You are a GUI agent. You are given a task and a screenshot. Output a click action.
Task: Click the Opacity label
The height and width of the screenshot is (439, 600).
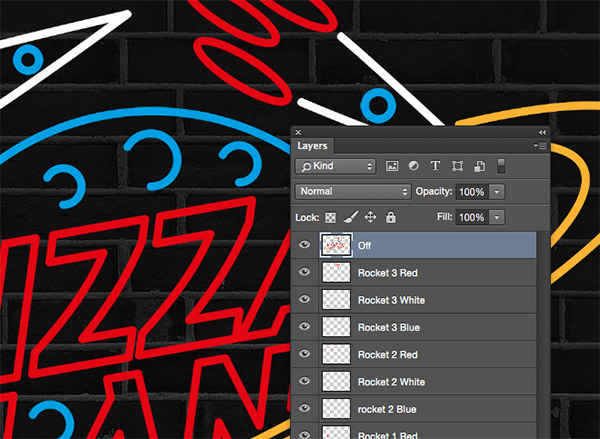[434, 191]
